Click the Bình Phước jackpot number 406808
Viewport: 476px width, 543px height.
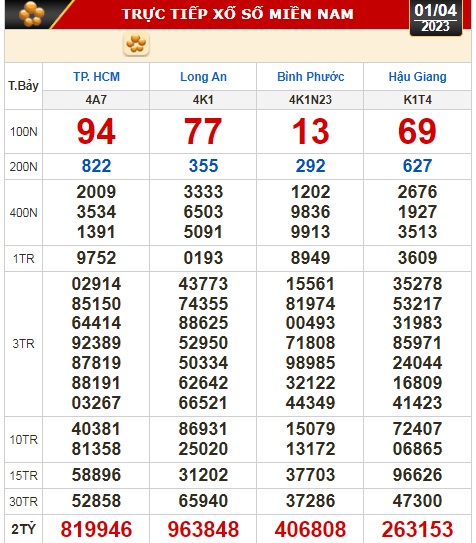pyautogui.click(x=311, y=529)
